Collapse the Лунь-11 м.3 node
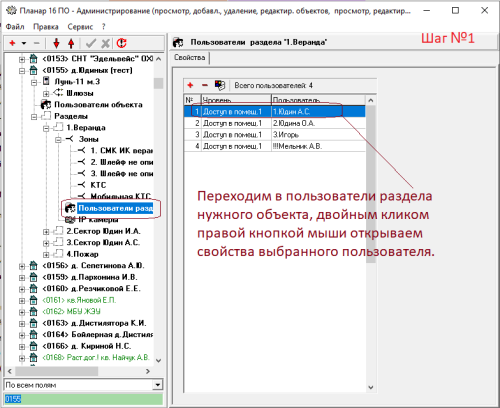 point(34,82)
